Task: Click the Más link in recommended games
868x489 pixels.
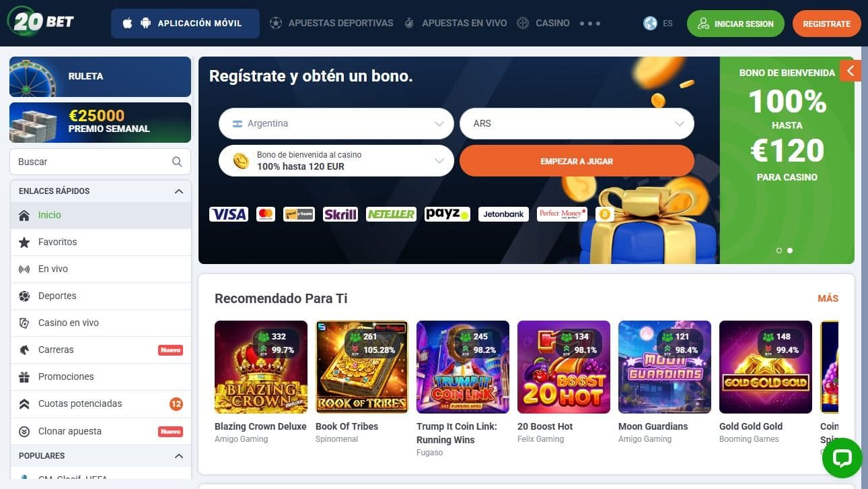Action: click(x=828, y=298)
